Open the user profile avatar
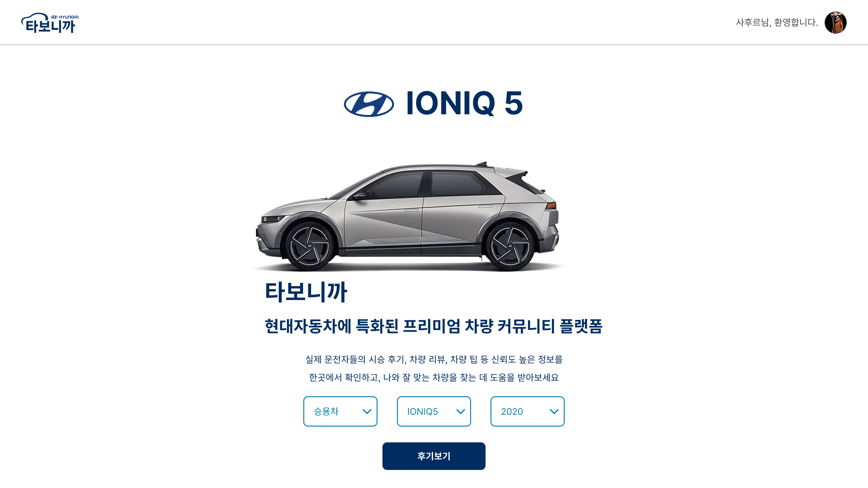Viewport: 868px width, 488px height. [835, 23]
